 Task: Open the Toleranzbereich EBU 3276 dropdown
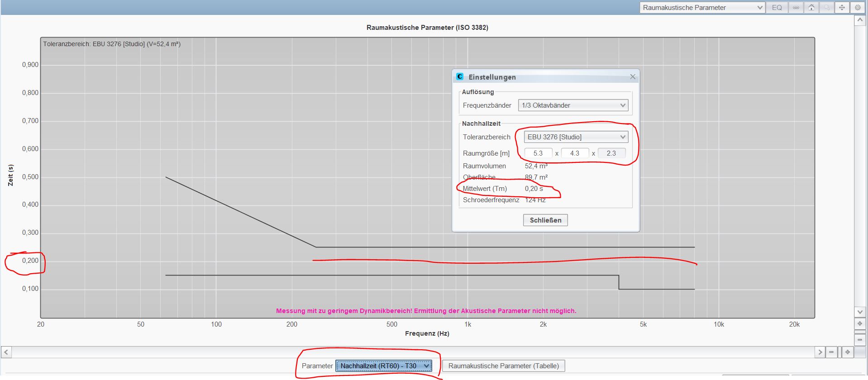(576, 137)
